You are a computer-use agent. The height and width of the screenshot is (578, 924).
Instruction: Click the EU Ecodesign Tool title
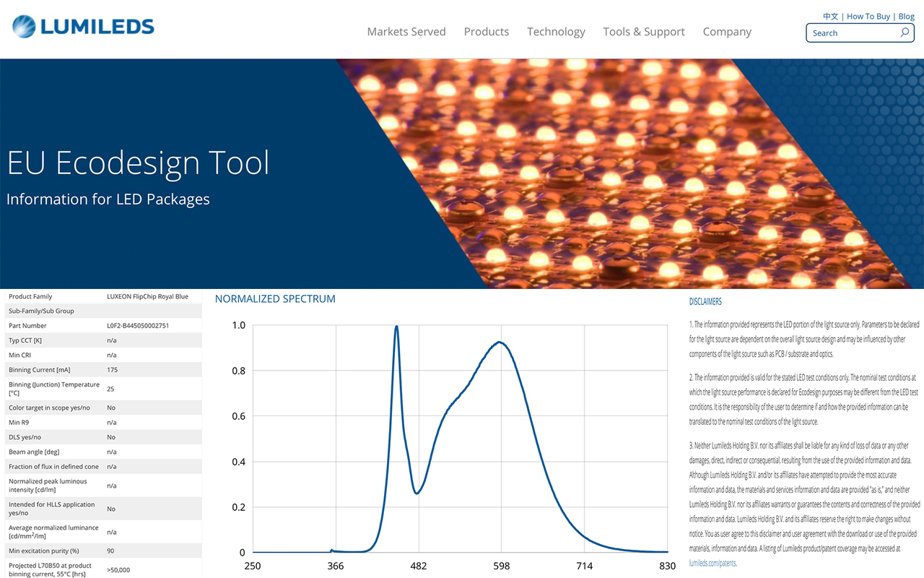point(138,163)
